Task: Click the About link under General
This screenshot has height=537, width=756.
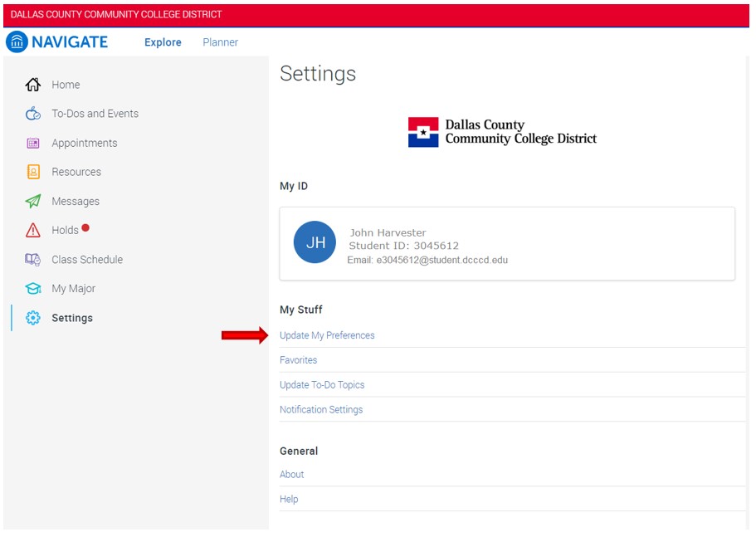Action: point(291,475)
